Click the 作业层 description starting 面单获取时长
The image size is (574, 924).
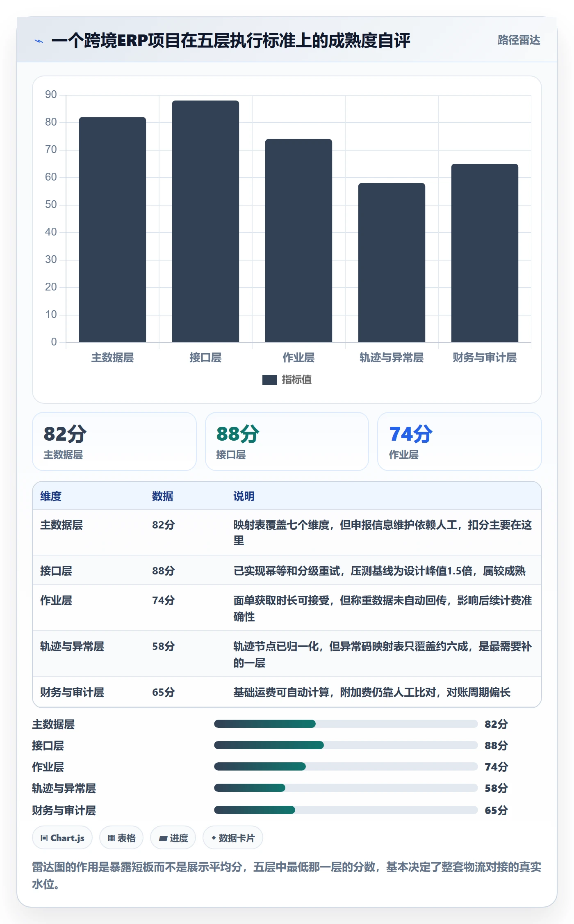click(x=383, y=608)
